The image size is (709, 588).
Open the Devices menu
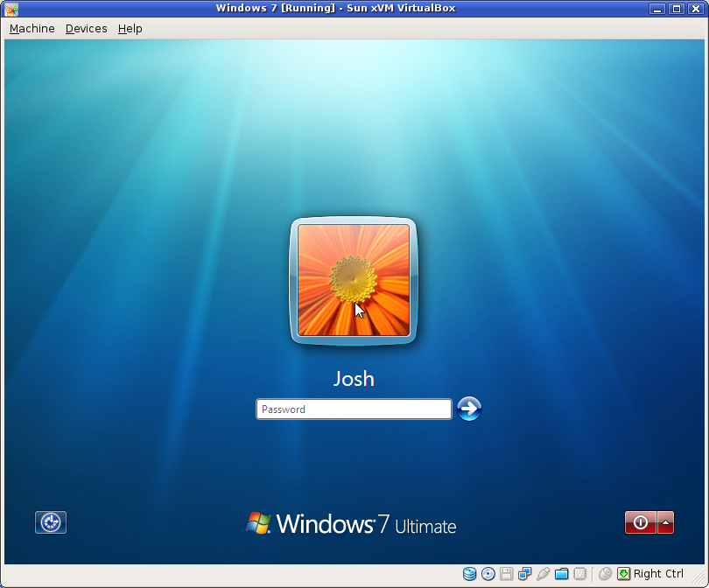86,28
